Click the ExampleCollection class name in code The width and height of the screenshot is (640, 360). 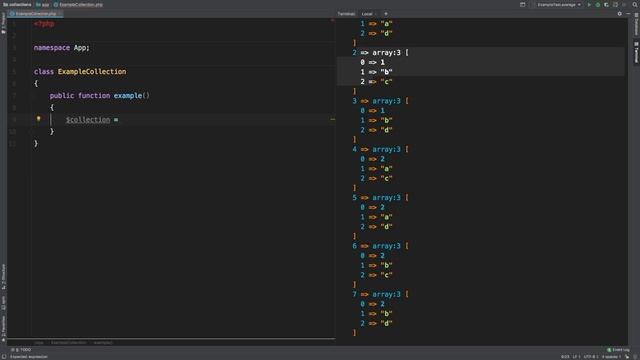[x=92, y=71]
